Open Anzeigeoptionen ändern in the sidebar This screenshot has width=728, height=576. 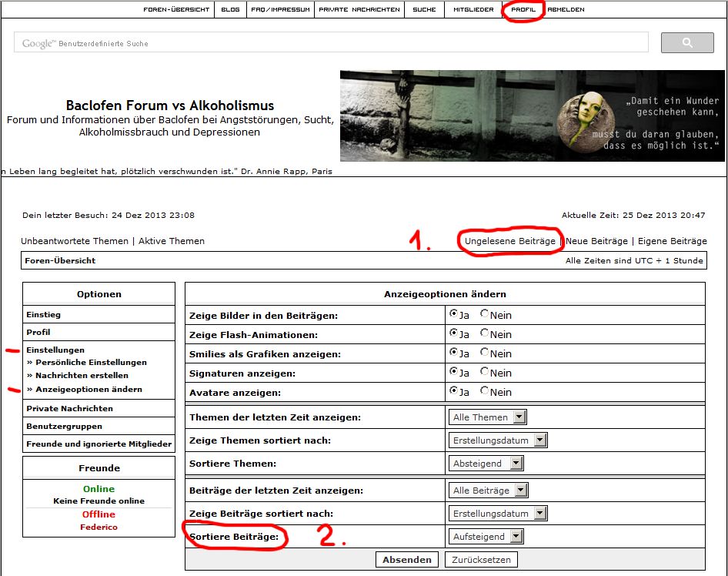pyautogui.click(x=88, y=389)
